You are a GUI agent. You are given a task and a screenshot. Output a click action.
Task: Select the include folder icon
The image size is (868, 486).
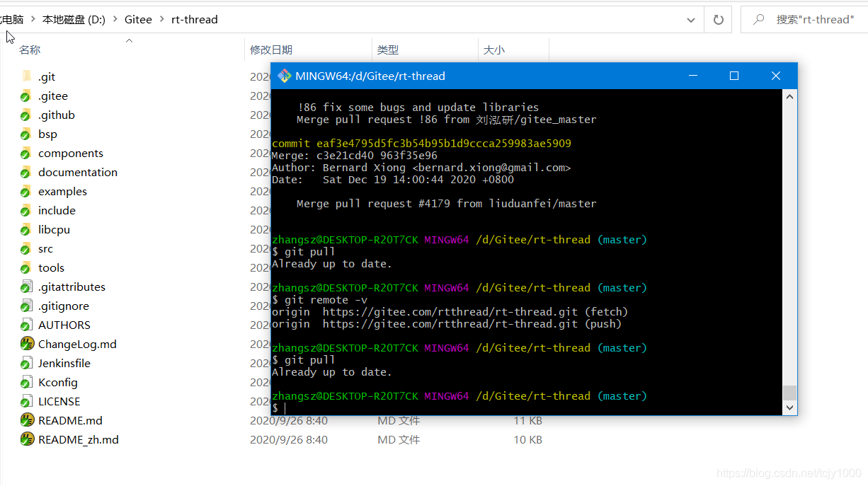tap(27, 210)
